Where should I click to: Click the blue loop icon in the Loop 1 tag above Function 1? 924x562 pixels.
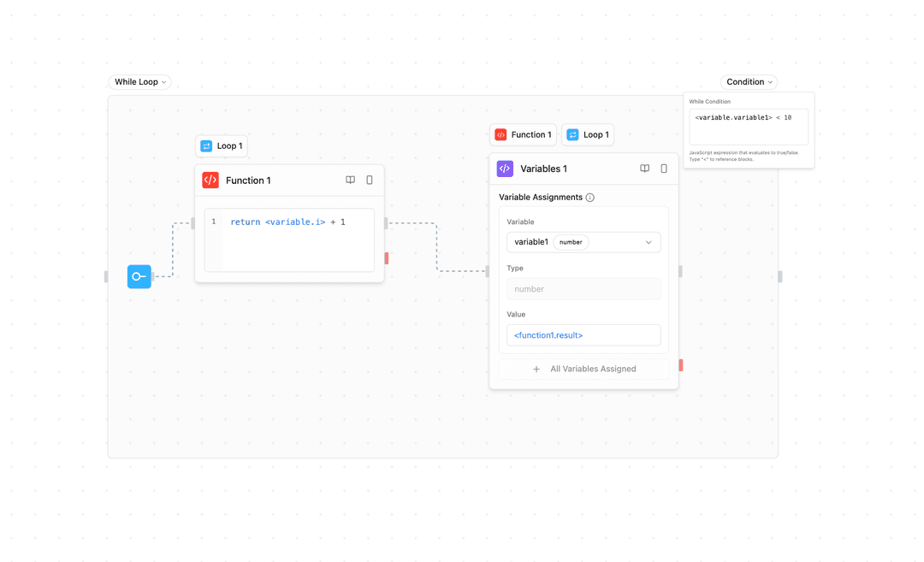pos(206,146)
